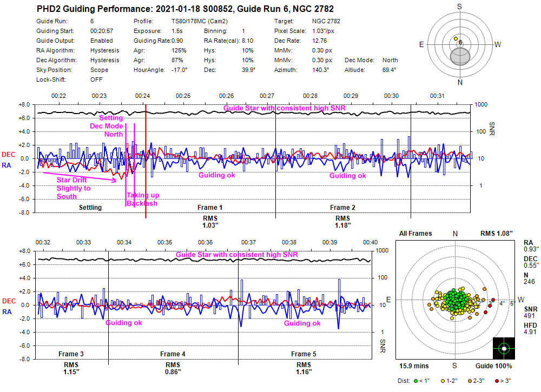
Task: Click the Dec value 39.9°
Action: [248, 70]
